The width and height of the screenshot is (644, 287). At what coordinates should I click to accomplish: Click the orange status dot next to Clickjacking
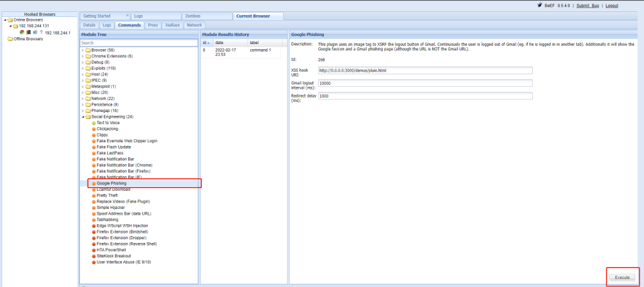click(x=94, y=128)
